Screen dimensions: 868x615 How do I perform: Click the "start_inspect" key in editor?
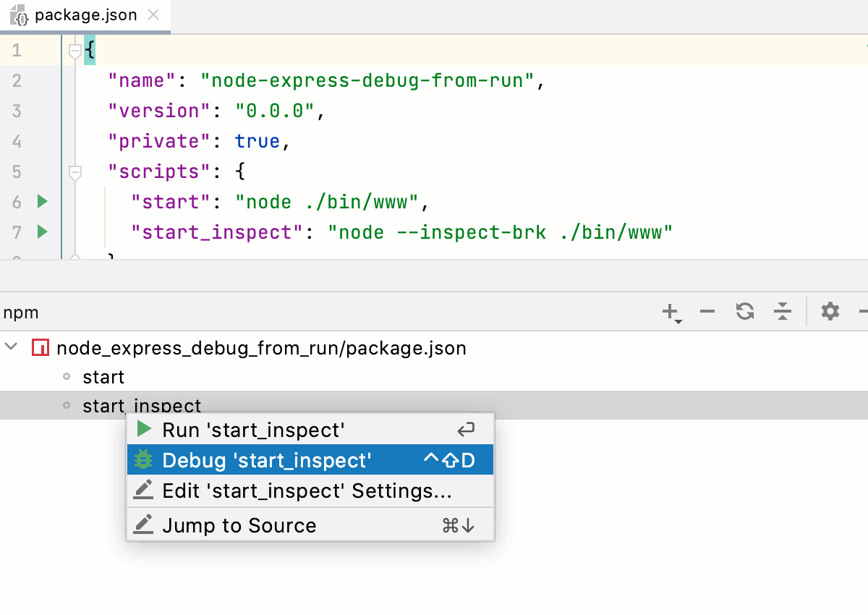coord(217,232)
